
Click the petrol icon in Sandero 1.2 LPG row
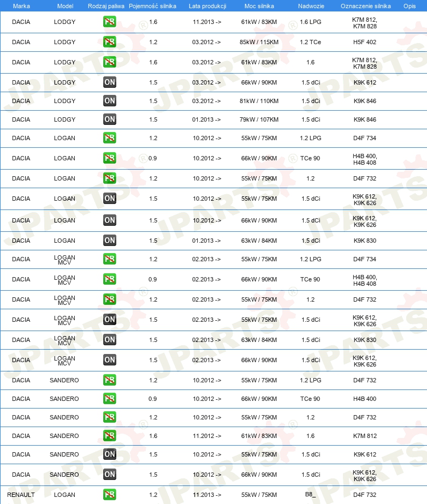pyautogui.click(x=109, y=380)
